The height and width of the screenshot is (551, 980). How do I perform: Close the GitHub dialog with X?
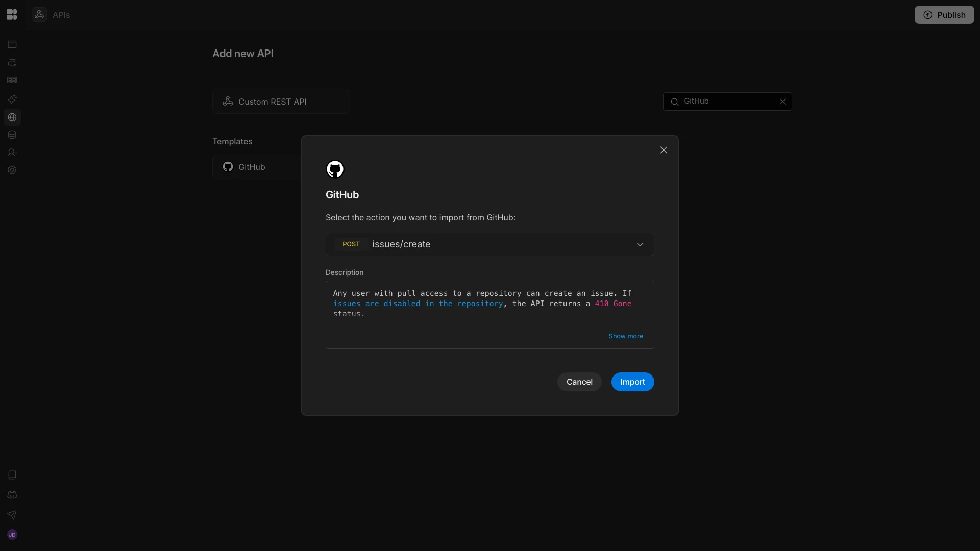click(663, 150)
